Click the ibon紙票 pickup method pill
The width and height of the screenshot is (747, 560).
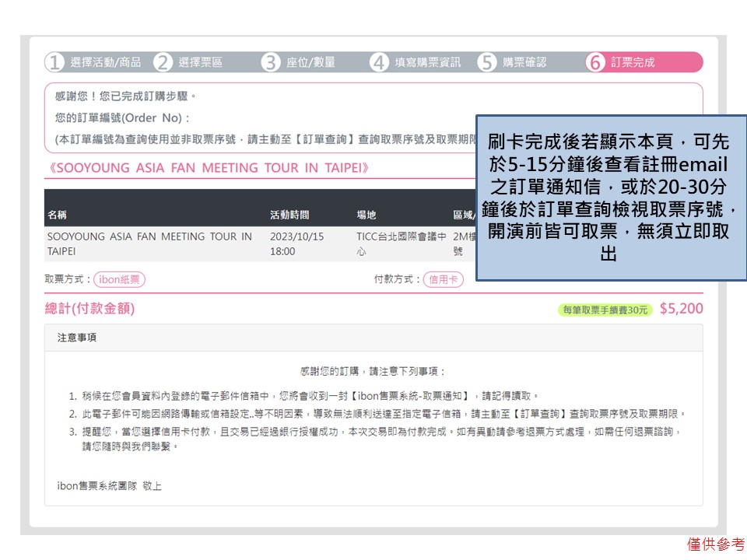[119, 279]
